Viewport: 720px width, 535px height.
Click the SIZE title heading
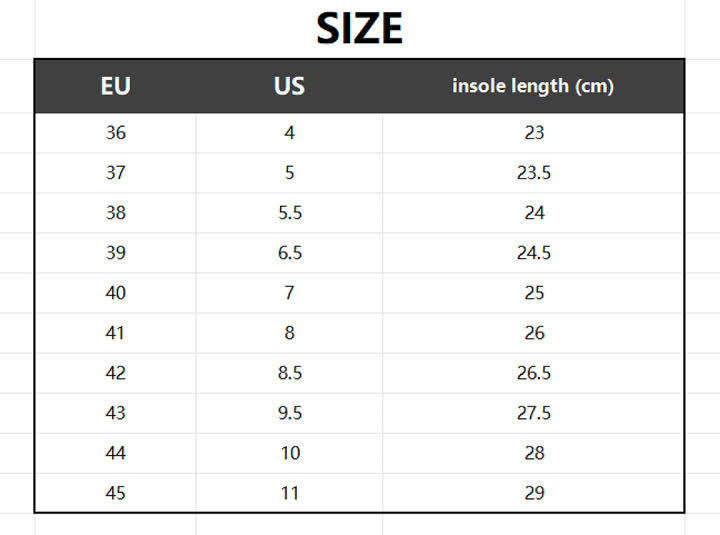360,28
